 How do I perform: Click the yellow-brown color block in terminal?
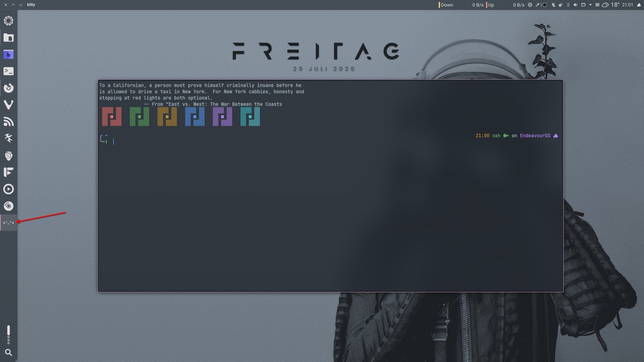[167, 117]
